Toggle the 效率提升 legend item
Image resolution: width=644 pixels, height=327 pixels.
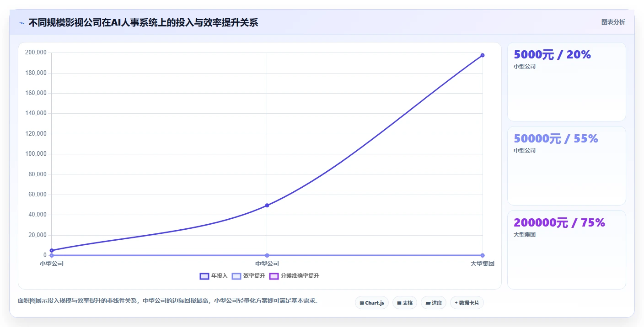point(248,276)
